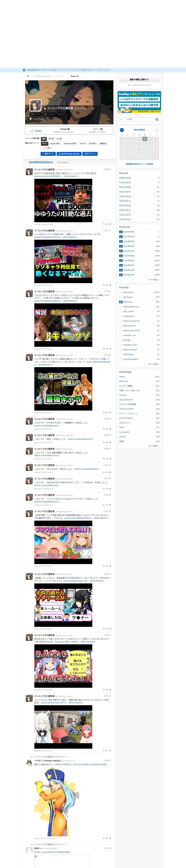Click the profile avatar on the banner

[35, 105]
